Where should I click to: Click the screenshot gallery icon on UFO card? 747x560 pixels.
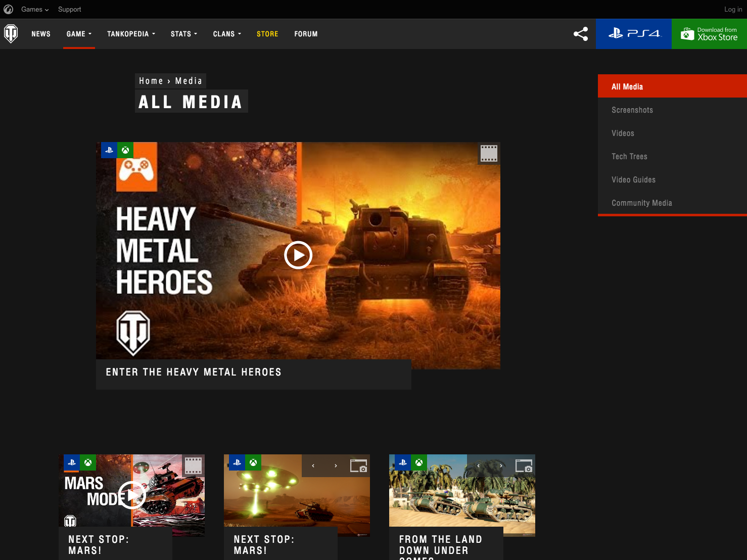point(358,465)
